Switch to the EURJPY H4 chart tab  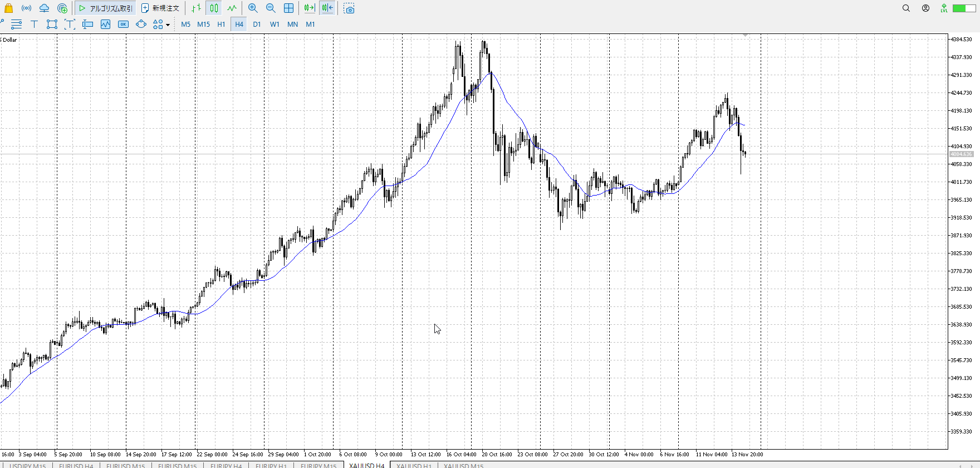[x=226, y=465]
